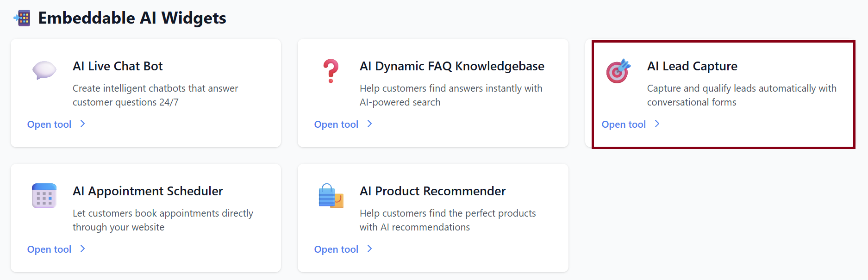Open tool link for AI Dynamic FAQ Knowledgebase
This screenshot has height=280, width=868.
tap(336, 124)
